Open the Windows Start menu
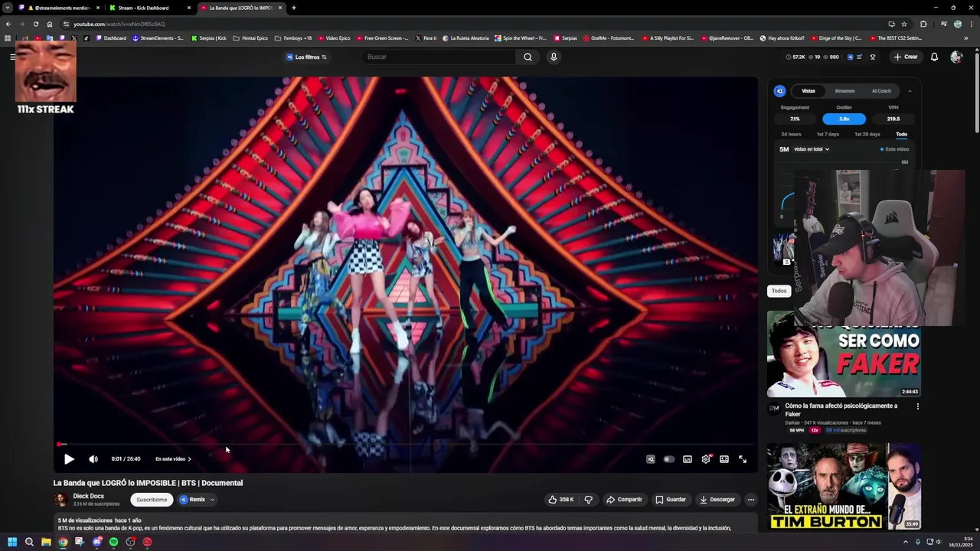Image resolution: width=980 pixels, height=551 pixels. 12,542
